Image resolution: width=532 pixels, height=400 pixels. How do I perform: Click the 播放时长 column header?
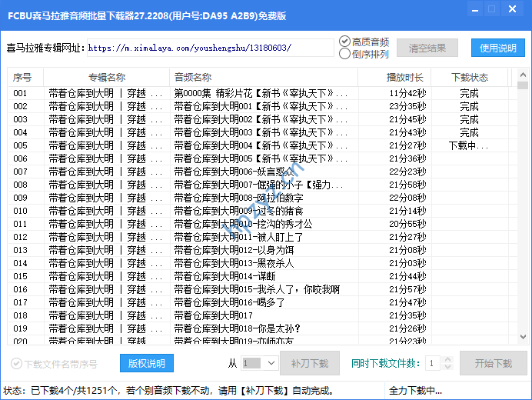[404, 78]
